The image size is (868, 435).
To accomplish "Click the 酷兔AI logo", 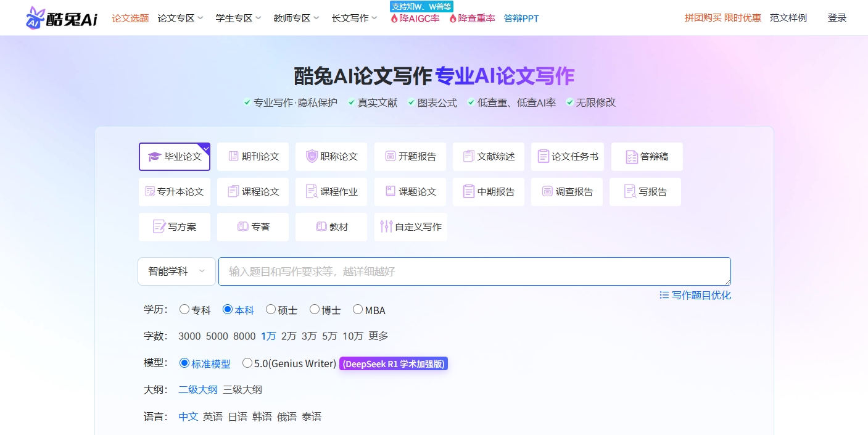I will click(x=62, y=18).
